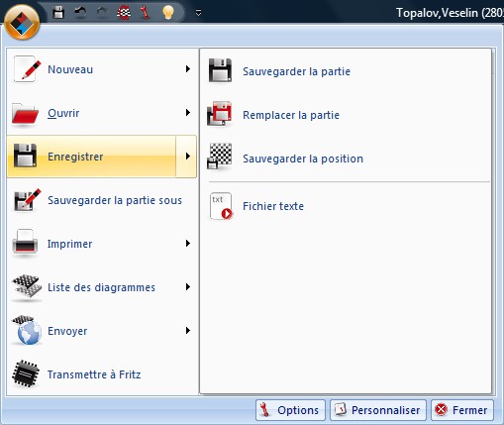504x425 pixels.
Task: Click the ChessBase application orb button
Action: point(22,23)
